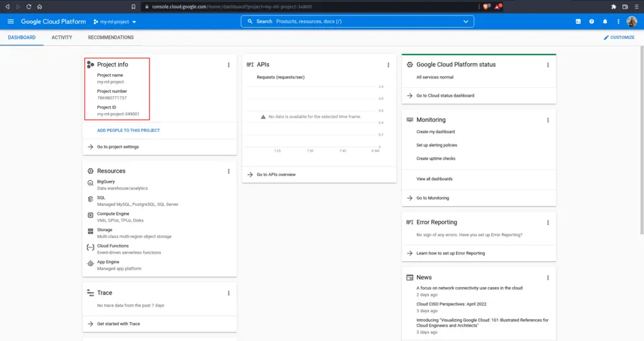
Task: Open Project info card three-dot menu
Action: [x=228, y=65]
